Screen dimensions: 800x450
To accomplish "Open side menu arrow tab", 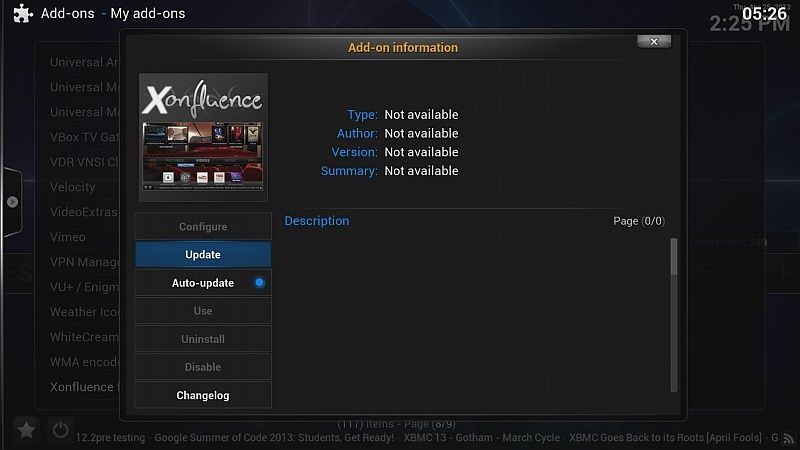I will (12, 202).
